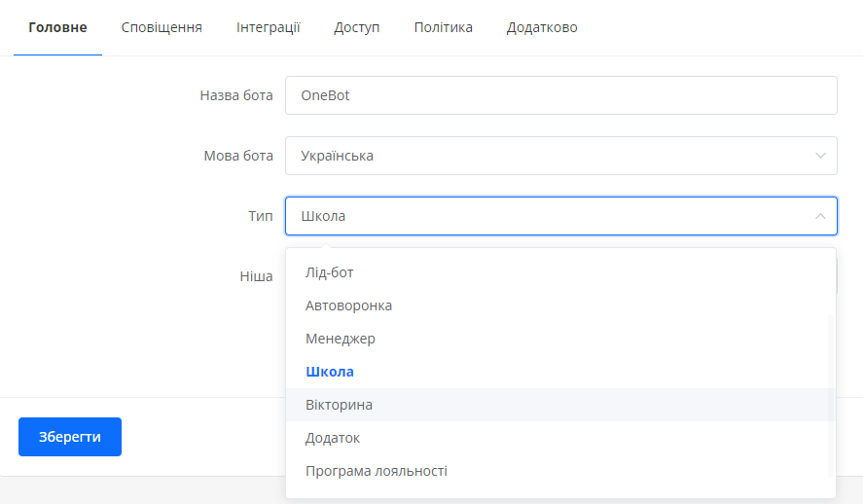
Task: Select the Політика tab
Action: point(443,27)
